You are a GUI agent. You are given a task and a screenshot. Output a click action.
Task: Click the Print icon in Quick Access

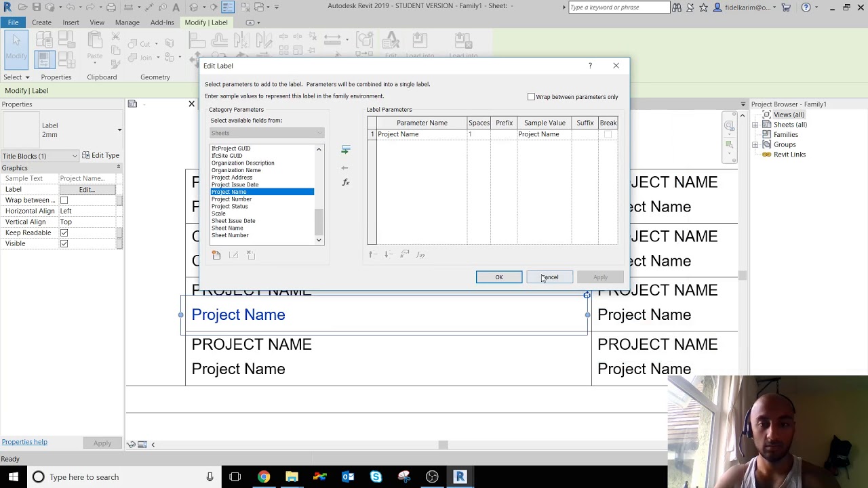point(111,7)
